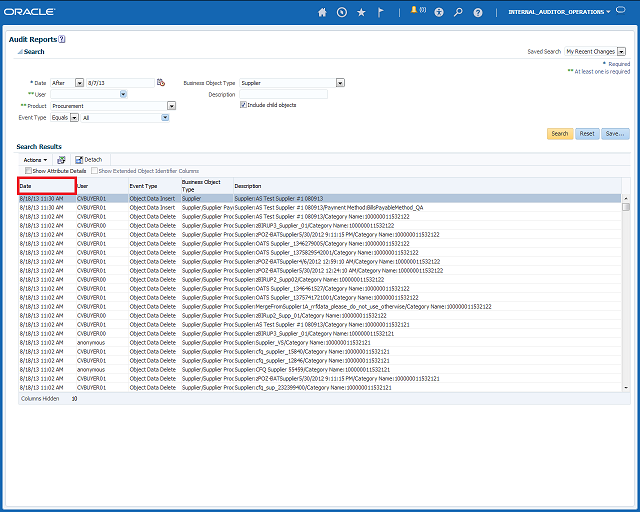The image size is (640, 512).
Task: Select row Supplier:Supplier_VS Category Name
Action: pos(320,343)
